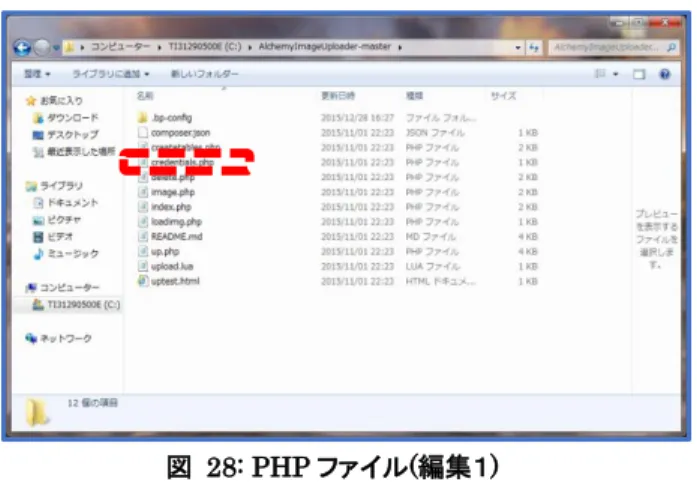Screen dimensions: 697x482
Task: Select ネットワーク in the navigation pane
Action: 66,338
